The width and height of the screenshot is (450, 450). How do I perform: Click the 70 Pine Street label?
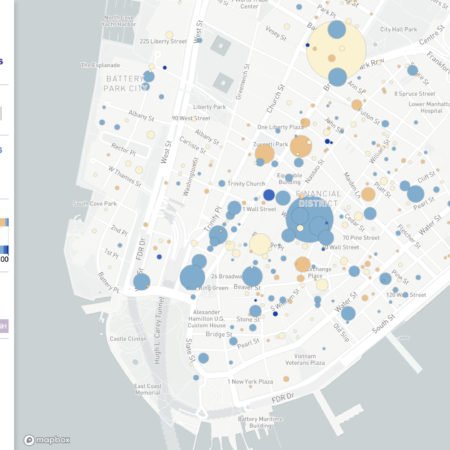[361, 238]
